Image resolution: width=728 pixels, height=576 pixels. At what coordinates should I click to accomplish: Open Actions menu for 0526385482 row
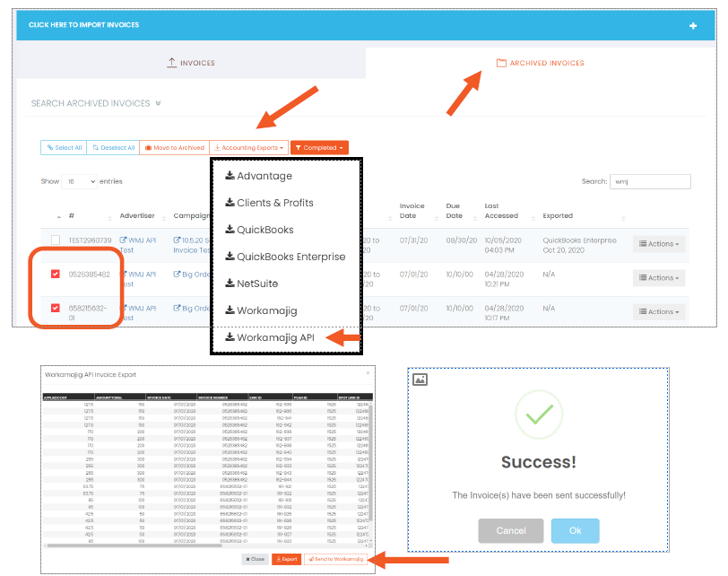tap(659, 278)
